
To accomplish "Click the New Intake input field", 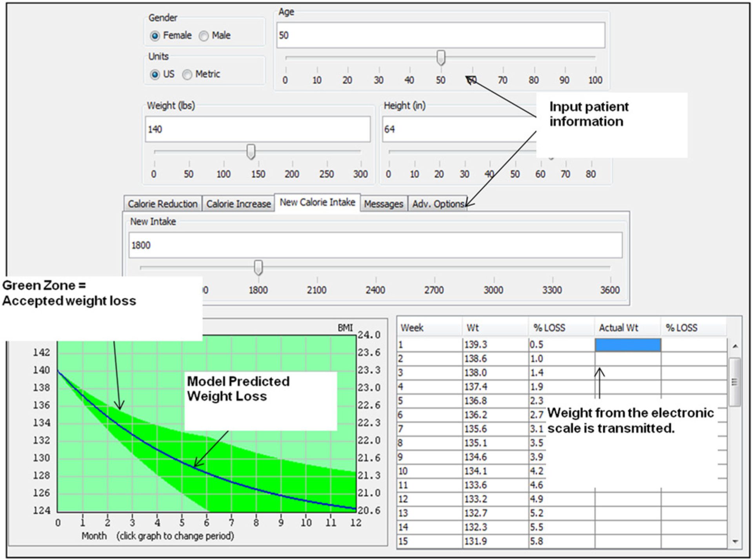I will click(x=375, y=245).
